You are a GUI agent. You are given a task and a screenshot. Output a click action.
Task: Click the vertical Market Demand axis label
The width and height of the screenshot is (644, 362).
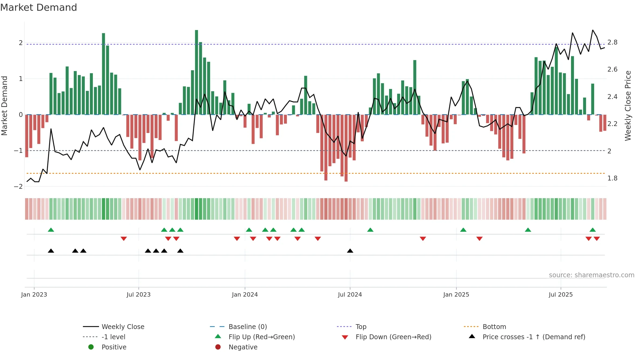(x=4, y=106)
